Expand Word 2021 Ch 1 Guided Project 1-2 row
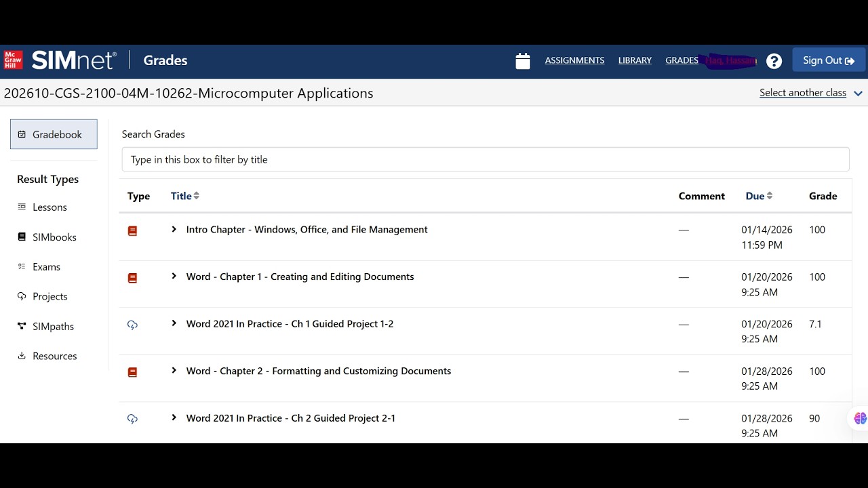This screenshot has height=488, width=868. 174,324
